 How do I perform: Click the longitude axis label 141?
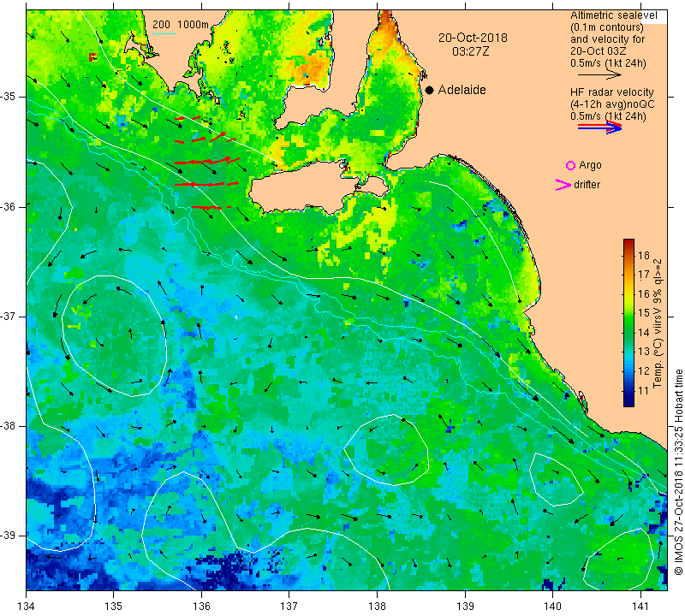[x=640, y=607]
